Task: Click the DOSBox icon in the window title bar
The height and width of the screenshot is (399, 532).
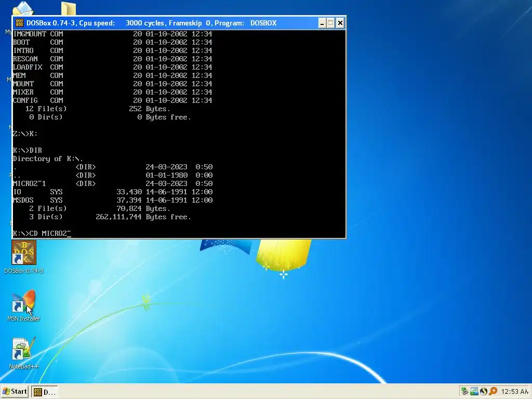Action: (20, 23)
